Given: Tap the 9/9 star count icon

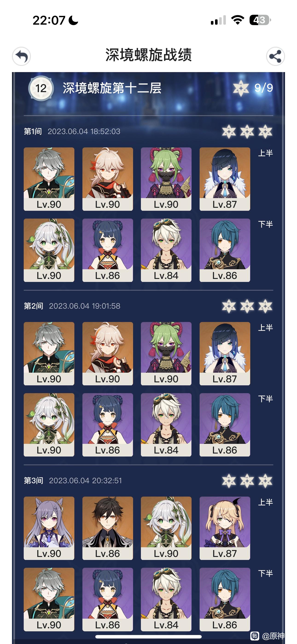Looking at the screenshot, I should [253, 88].
